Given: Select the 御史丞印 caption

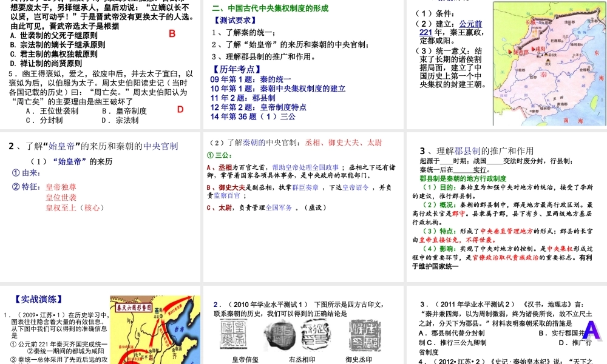Looking at the screenshot, I should (x=359, y=359).
